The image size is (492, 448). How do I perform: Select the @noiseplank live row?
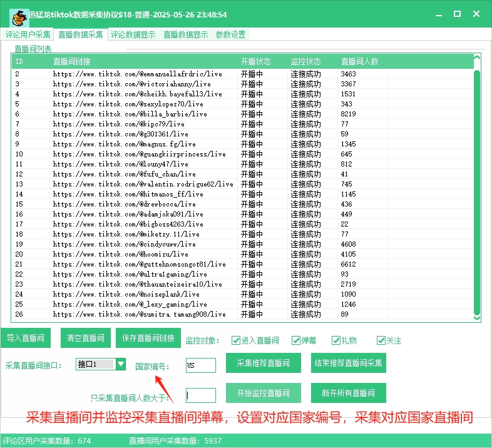(x=242, y=295)
